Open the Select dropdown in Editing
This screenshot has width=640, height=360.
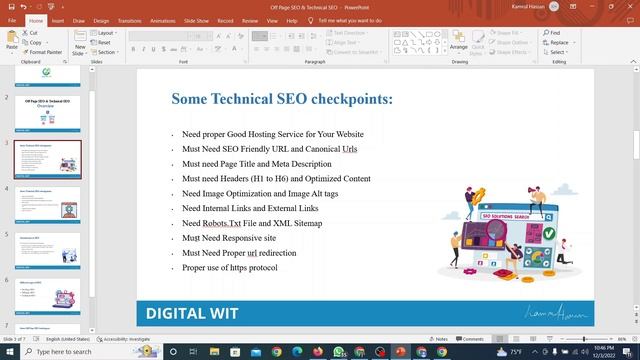[x=556, y=52]
